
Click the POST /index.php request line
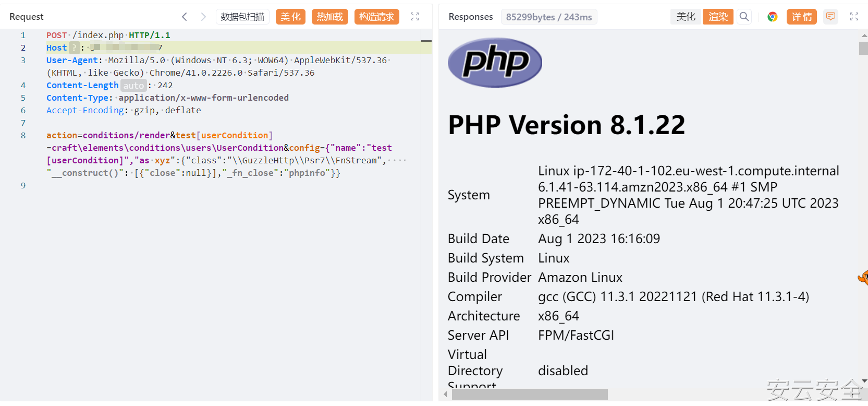(x=108, y=35)
